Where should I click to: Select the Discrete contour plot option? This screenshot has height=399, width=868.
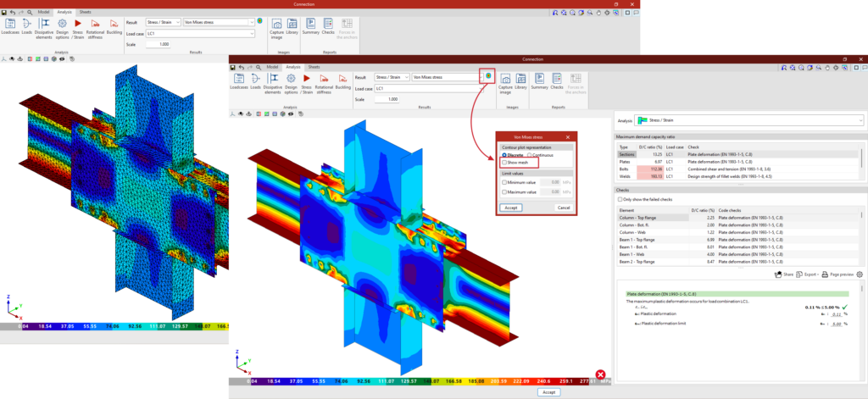click(x=513, y=155)
